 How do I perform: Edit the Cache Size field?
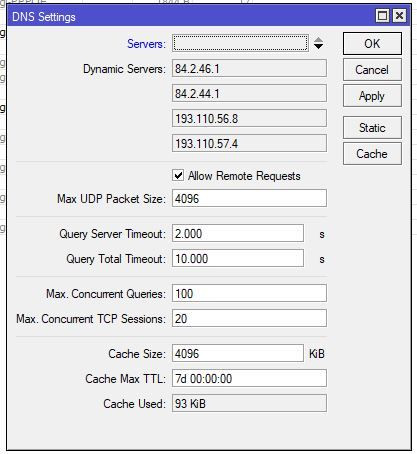(x=238, y=353)
